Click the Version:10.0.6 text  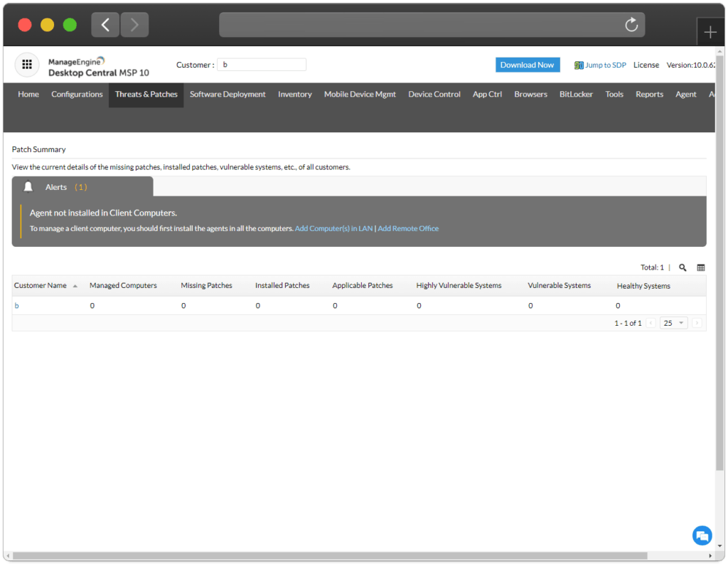point(690,65)
